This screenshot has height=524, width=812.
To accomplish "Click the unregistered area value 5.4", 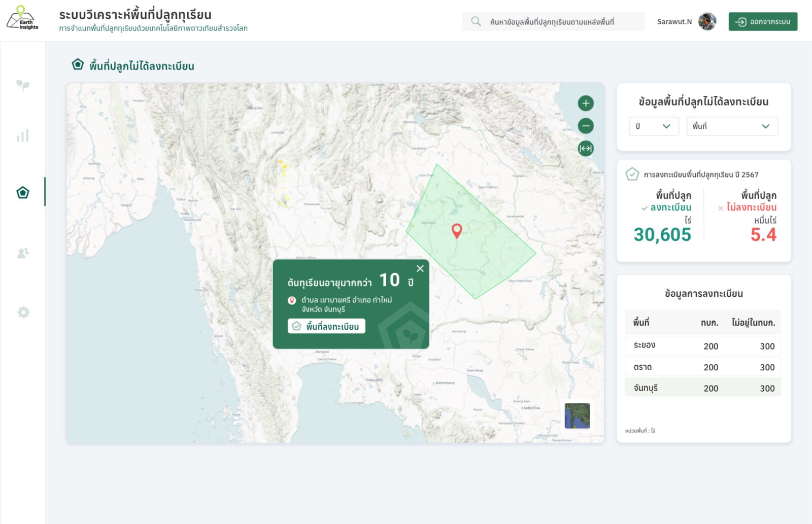I will coord(763,235).
